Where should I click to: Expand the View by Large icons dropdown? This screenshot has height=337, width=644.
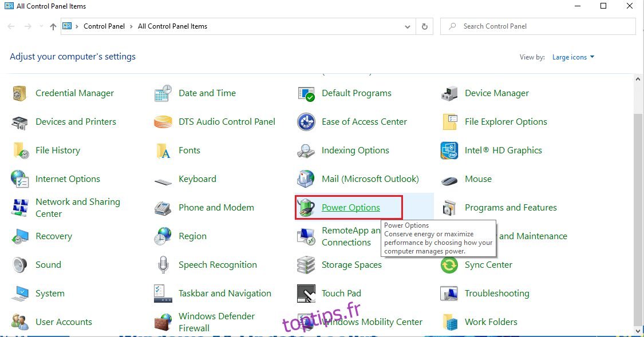[573, 57]
